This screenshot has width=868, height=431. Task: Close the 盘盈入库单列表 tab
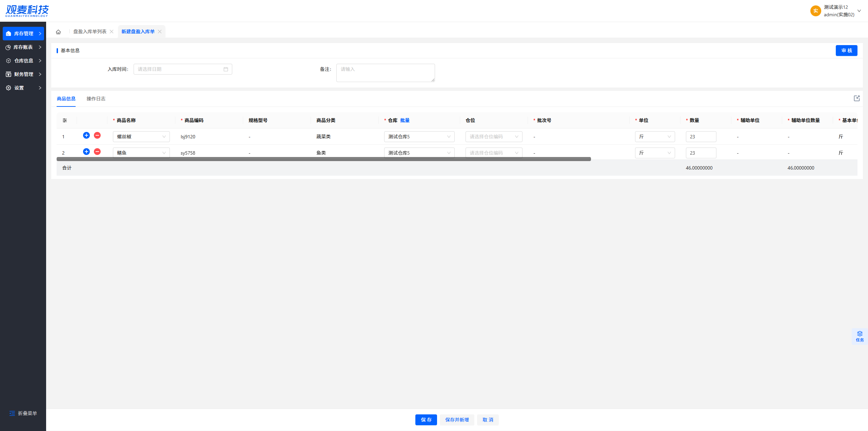(x=112, y=32)
